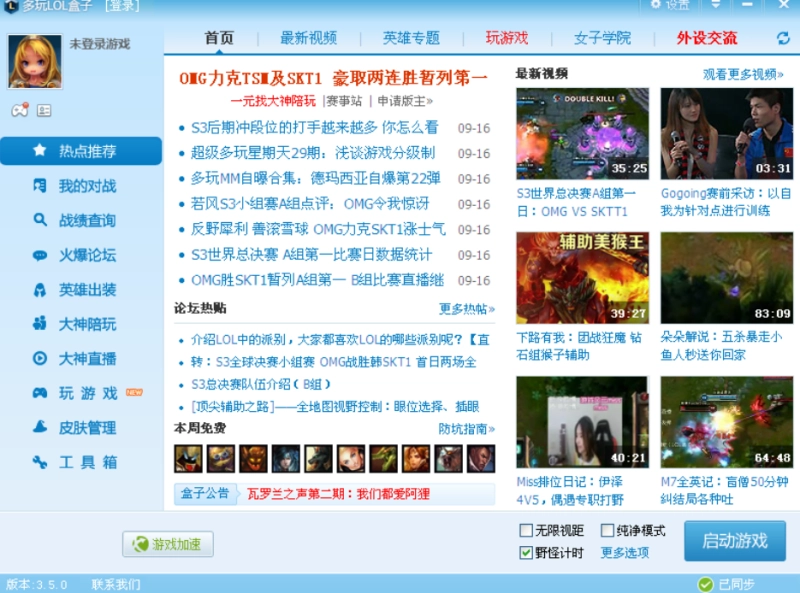Click the user avatar picture

(x=35, y=61)
